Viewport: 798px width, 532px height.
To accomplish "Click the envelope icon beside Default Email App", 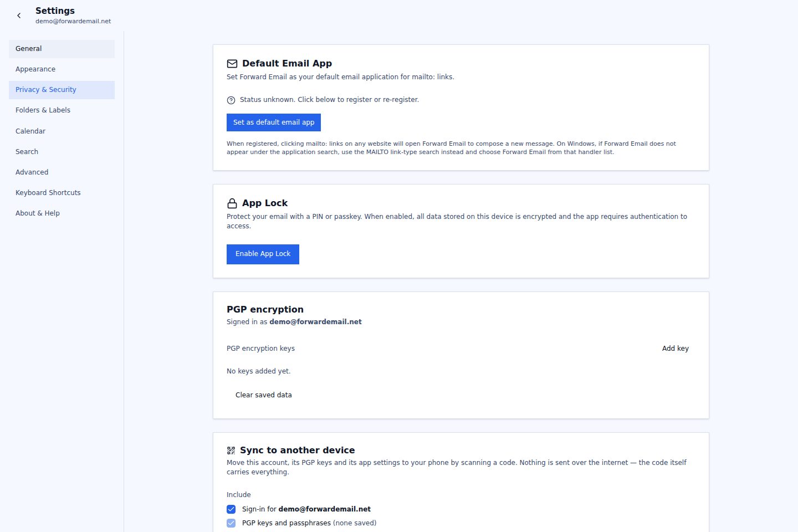I will (232, 64).
